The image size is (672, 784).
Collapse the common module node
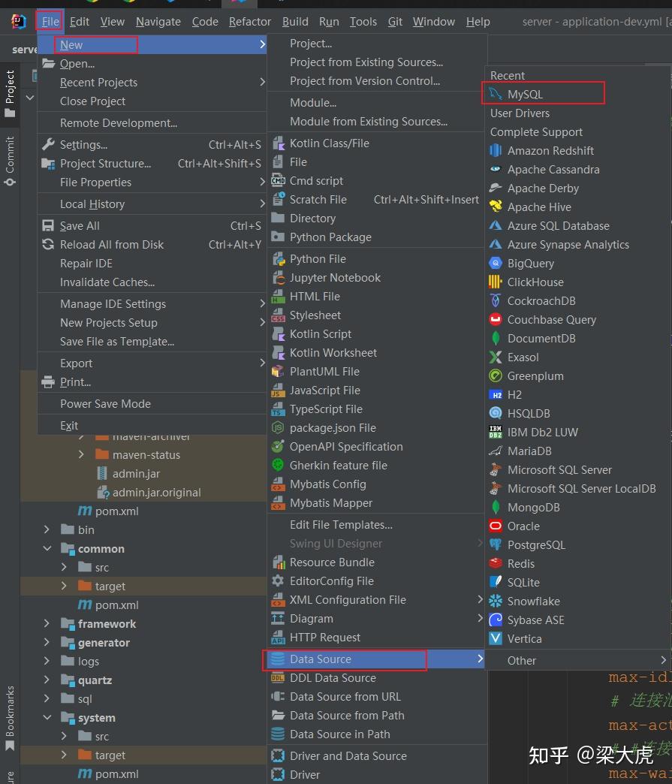(x=47, y=548)
